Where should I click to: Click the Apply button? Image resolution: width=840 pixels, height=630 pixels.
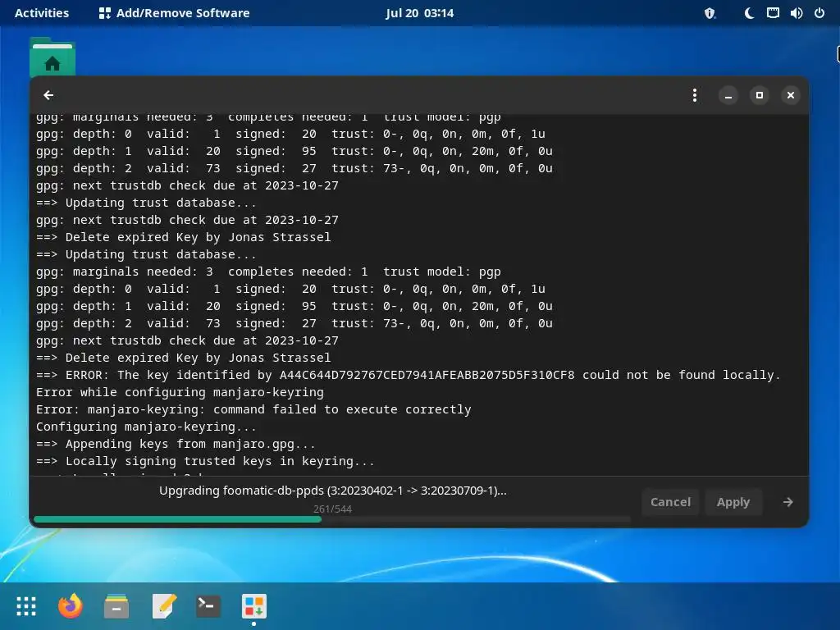[733, 502]
